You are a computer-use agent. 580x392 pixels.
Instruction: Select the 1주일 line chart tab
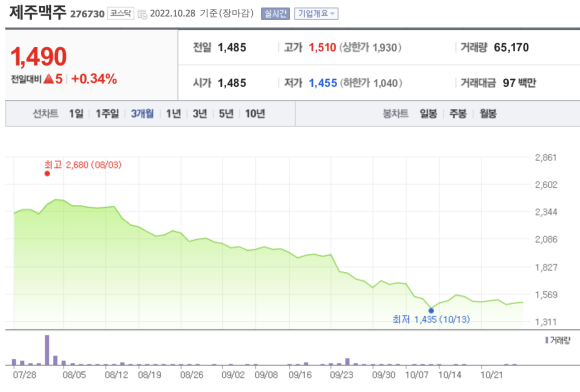pos(107,114)
